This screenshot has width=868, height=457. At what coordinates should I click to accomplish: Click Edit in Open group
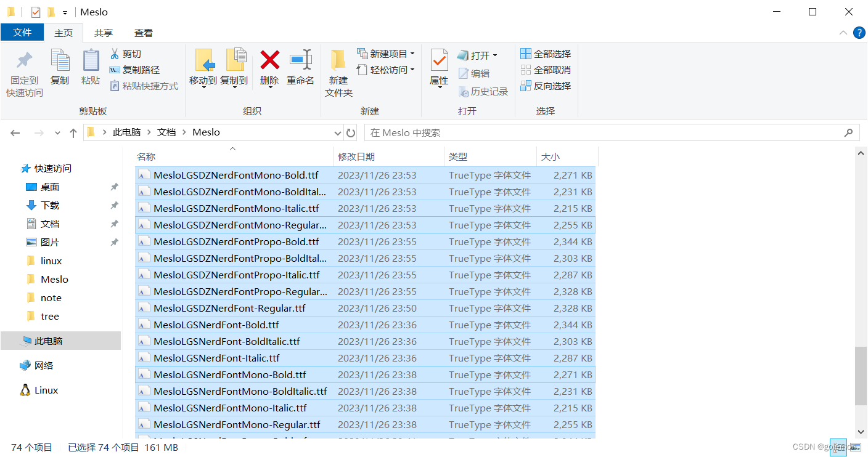(x=474, y=73)
